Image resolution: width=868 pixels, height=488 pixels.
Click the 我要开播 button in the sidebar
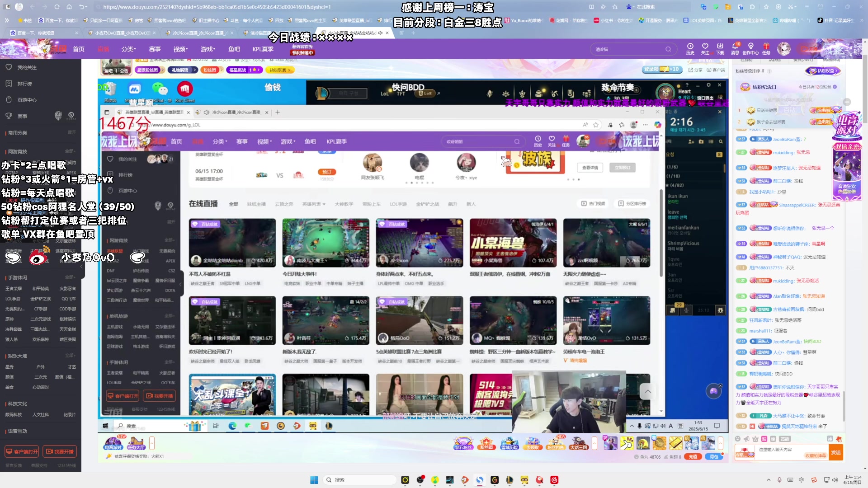(x=60, y=451)
